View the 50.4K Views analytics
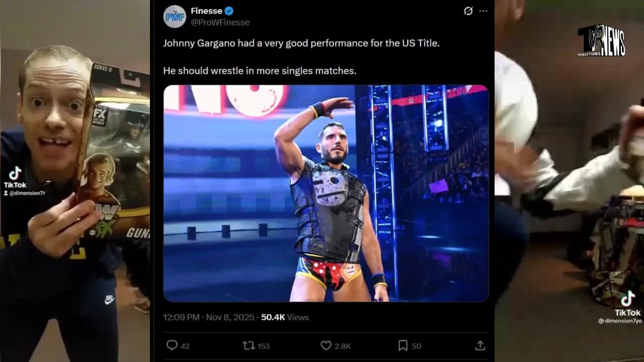This screenshot has height=362, width=644. point(285,317)
